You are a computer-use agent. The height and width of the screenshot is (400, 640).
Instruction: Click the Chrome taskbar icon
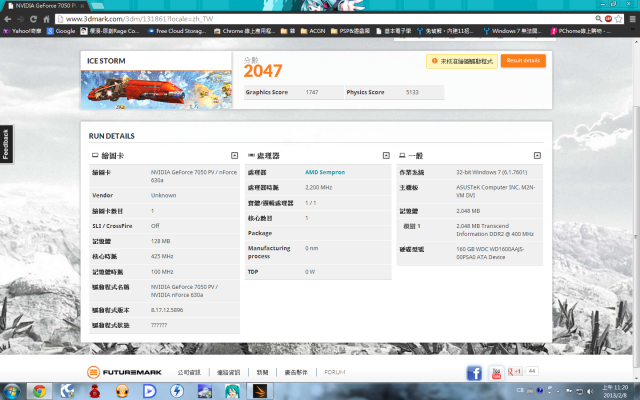pos(39,391)
